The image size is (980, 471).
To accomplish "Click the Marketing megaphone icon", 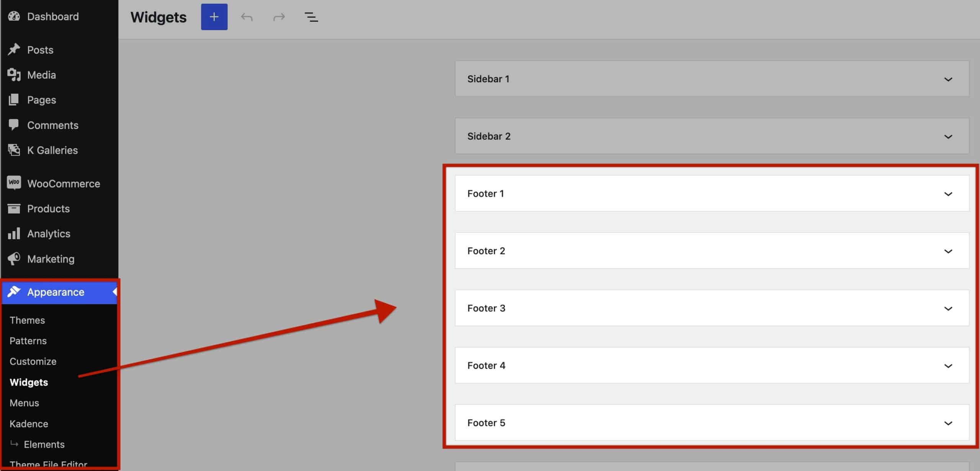I will coord(14,259).
